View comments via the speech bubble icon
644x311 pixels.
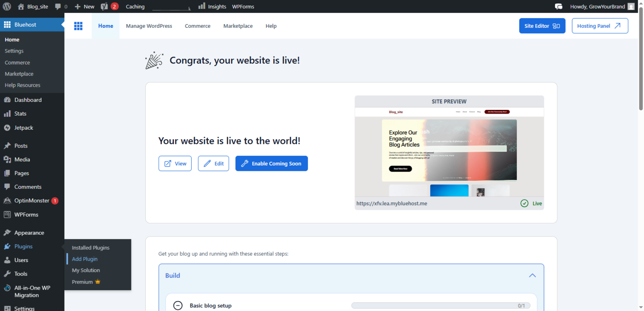pos(57,6)
